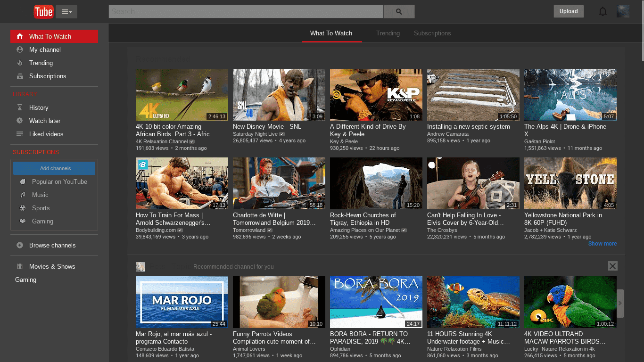Click the Yellowstone National Park video title

[563, 219]
